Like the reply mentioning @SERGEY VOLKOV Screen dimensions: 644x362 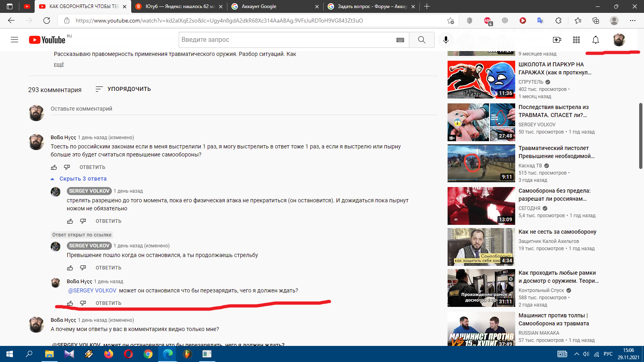coord(70,303)
